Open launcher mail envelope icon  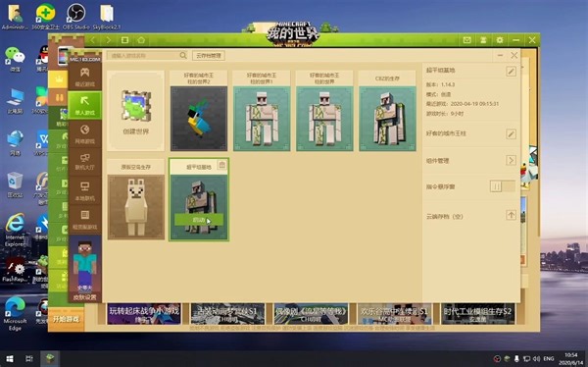466,40
